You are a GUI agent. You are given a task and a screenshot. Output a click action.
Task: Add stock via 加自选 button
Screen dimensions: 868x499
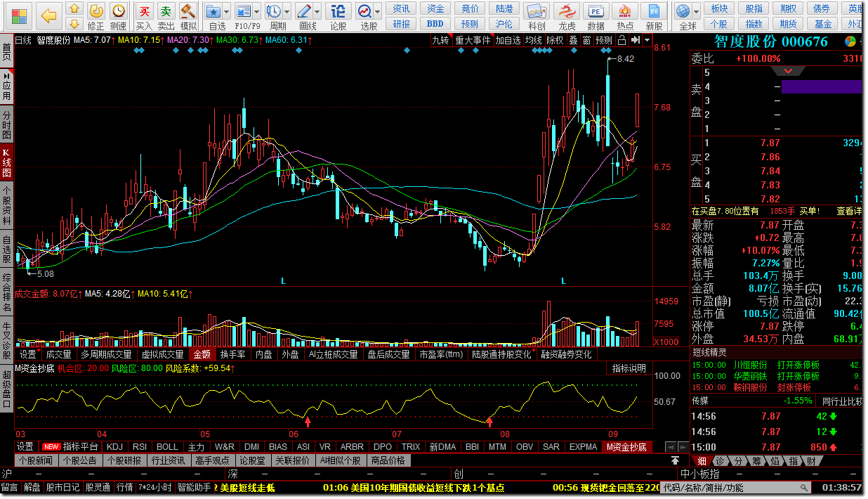coord(508,40)
